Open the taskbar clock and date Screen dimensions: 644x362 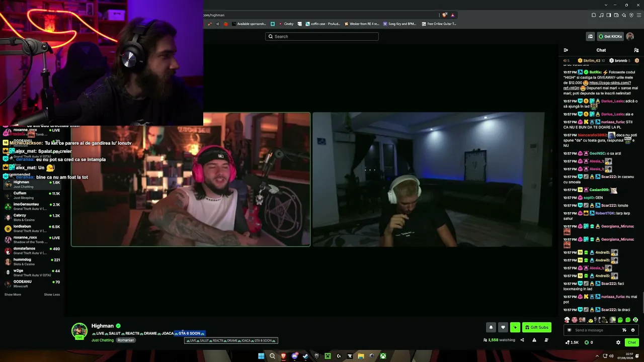[624, 356]
